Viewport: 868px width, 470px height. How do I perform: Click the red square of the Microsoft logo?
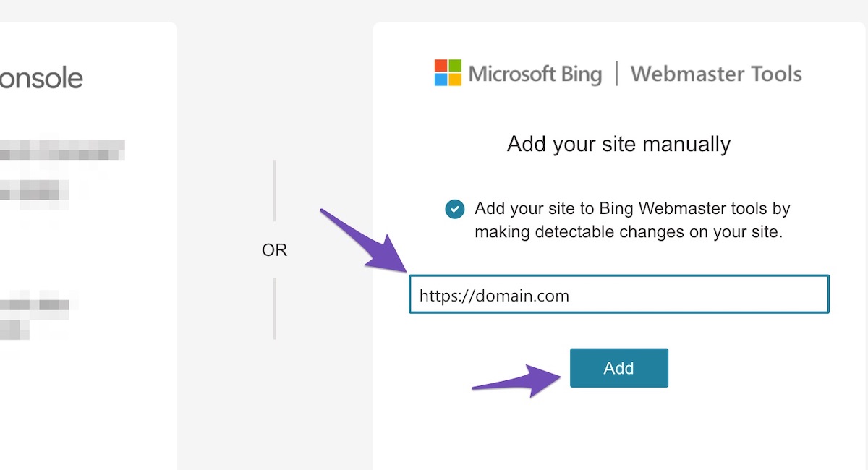tap(441, 67)
